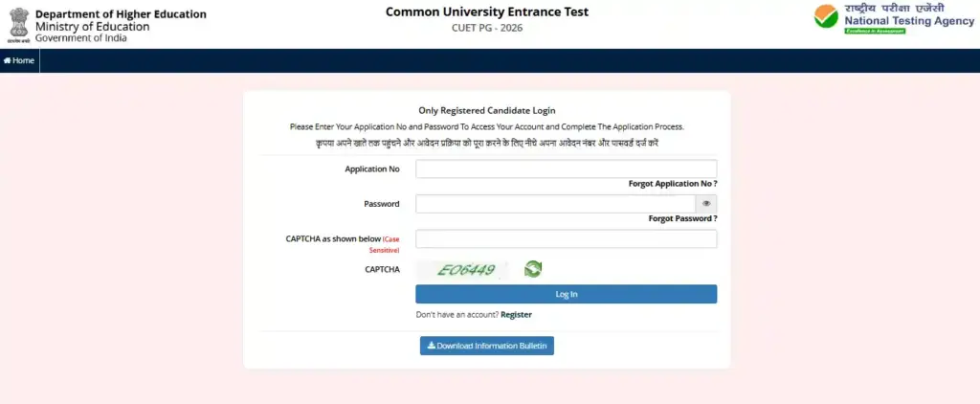Click the Only Registered Candidate Login heading
This screenshot has width=980, height=404.
click(x=487, y=111)
